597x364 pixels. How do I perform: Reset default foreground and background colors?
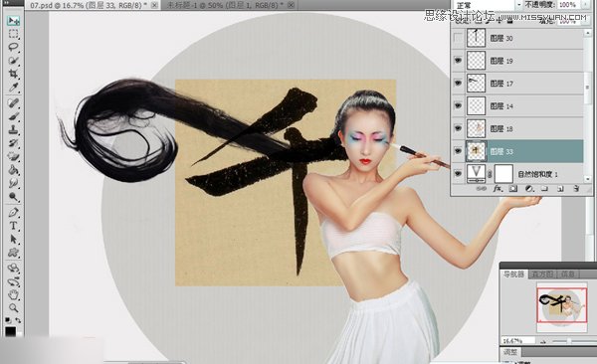(x=8, y=320)
